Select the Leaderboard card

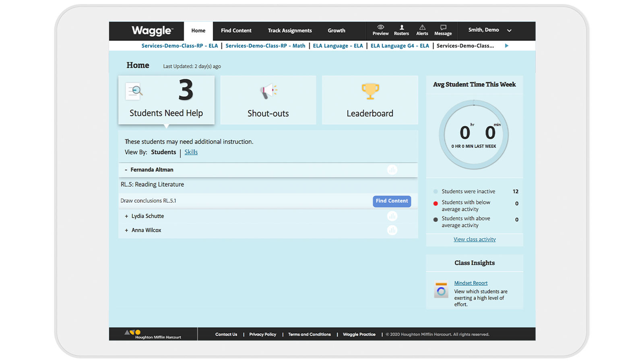pyautogui.click(x=370, y=100)
